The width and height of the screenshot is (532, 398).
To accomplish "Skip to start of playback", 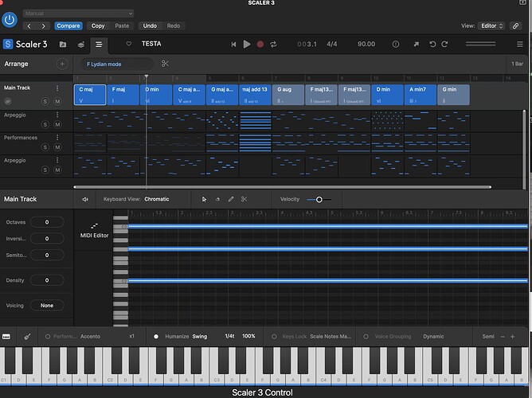I will tap(233, 44).
